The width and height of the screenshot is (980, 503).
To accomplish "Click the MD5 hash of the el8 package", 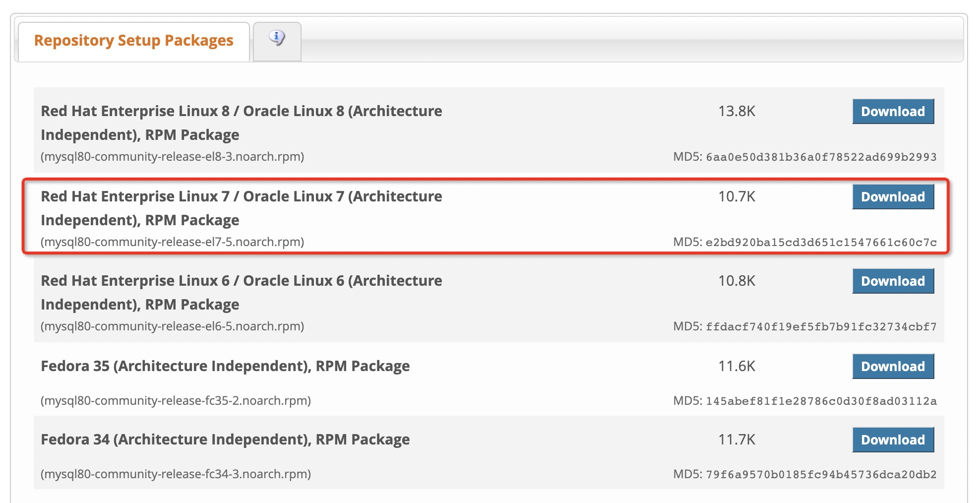I will pos(821,157).
